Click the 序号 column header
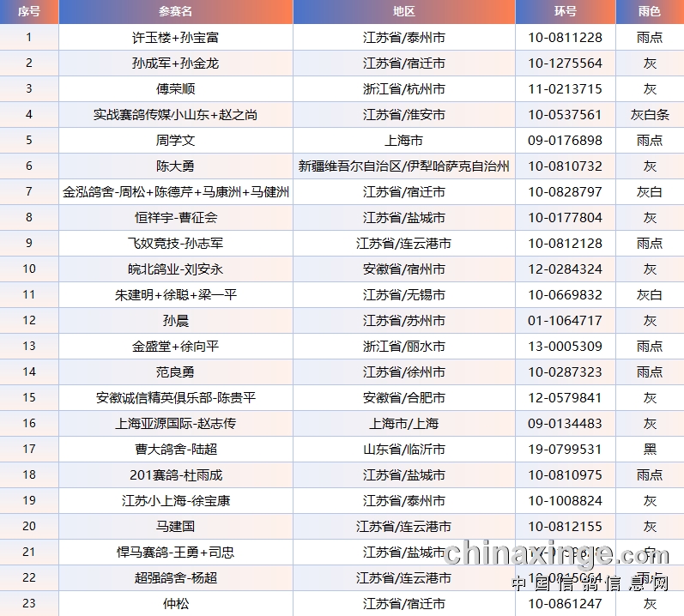Viewport: 684px width, 616px height. click(29, 12)
